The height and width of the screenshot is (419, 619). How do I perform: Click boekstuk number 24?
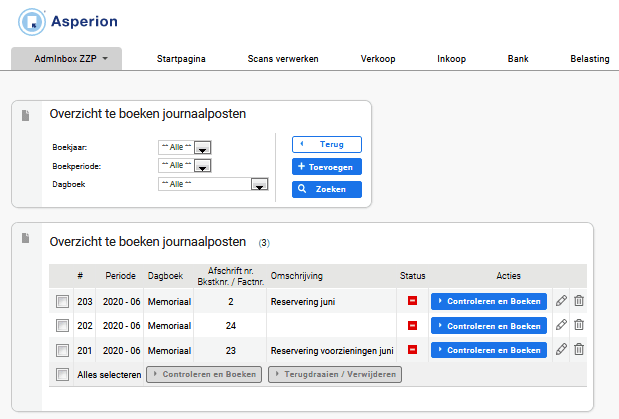pyautogui.click(x=231, y=326)
